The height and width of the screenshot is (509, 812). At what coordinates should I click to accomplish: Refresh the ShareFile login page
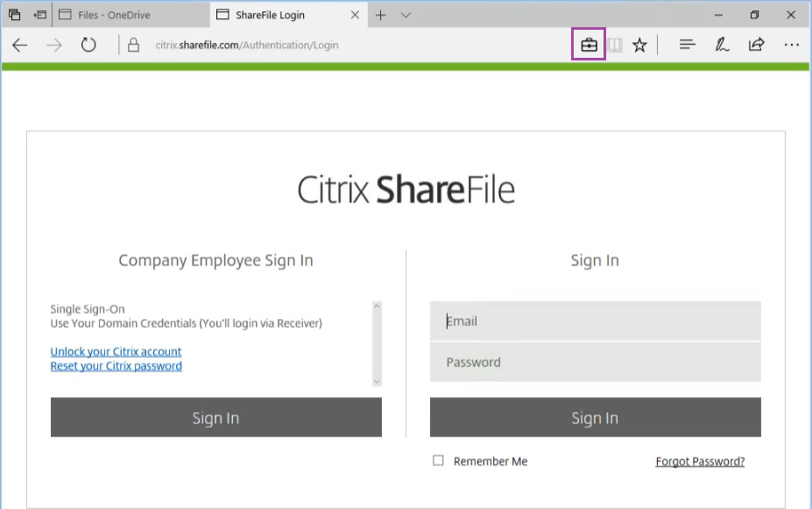(88, 45)
